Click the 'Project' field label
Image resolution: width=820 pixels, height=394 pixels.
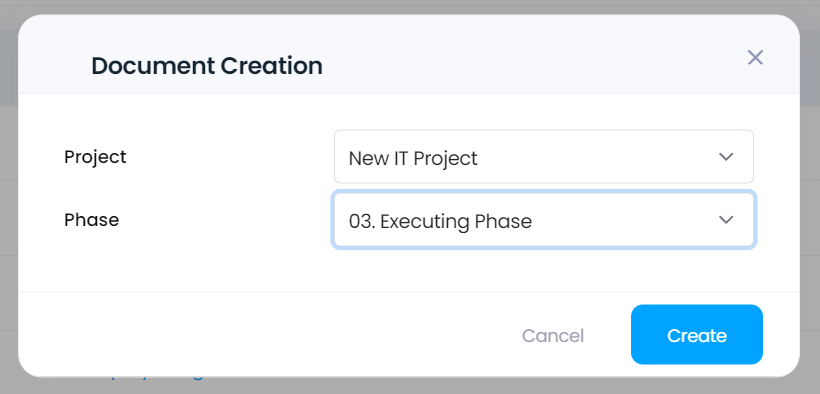[x=95, y=157]
